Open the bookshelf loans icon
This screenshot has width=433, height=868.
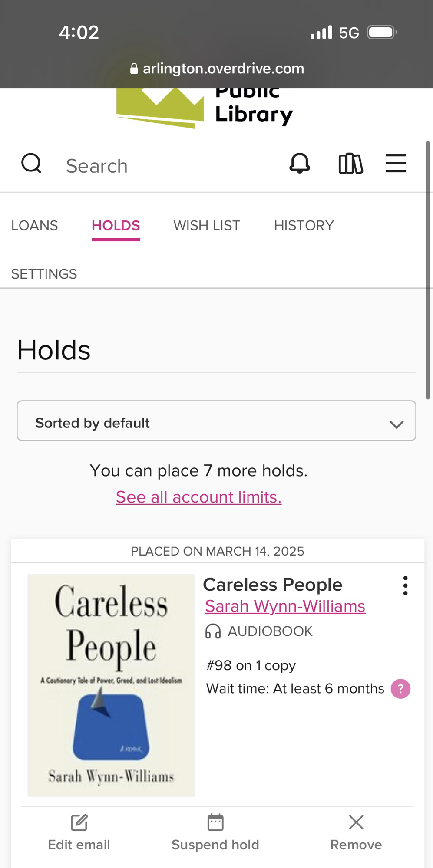point(350,164)
